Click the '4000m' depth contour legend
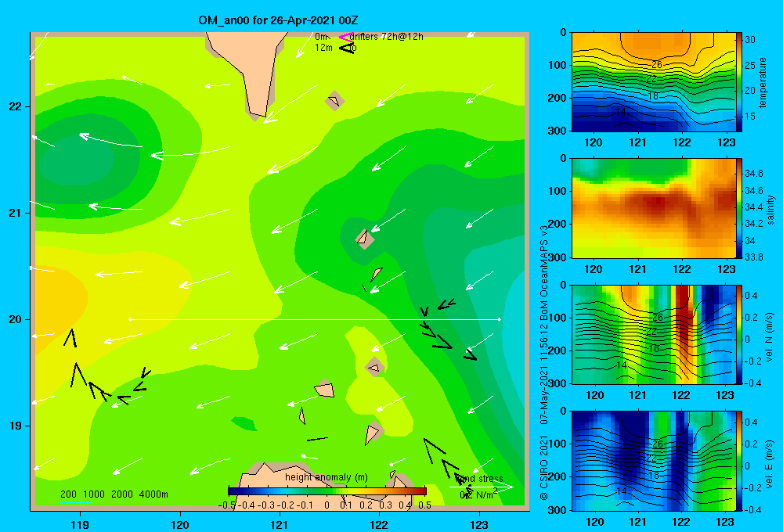This screenshot has width=783, height=532. [x=153, y=494]
